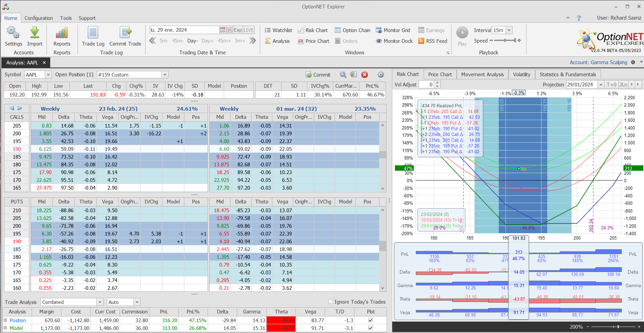Viewport: 644px width, 333px height.
Task: Close the Analysis: AAPL tab
Action: coord(44,62)
